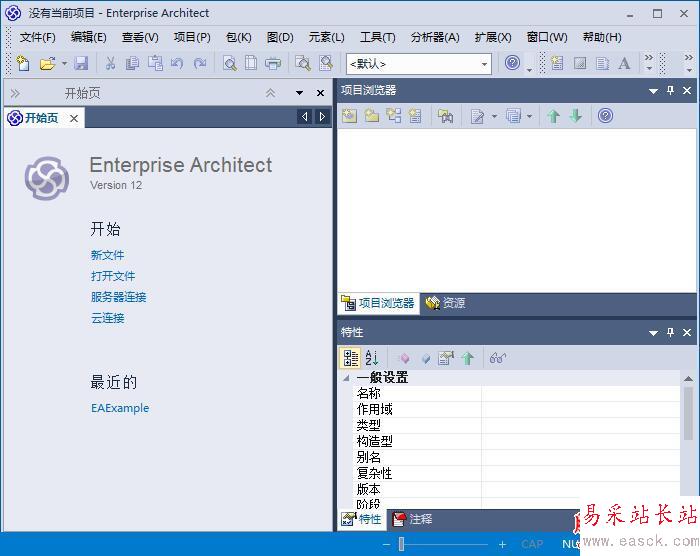Click the 打开文件 link

113,276
